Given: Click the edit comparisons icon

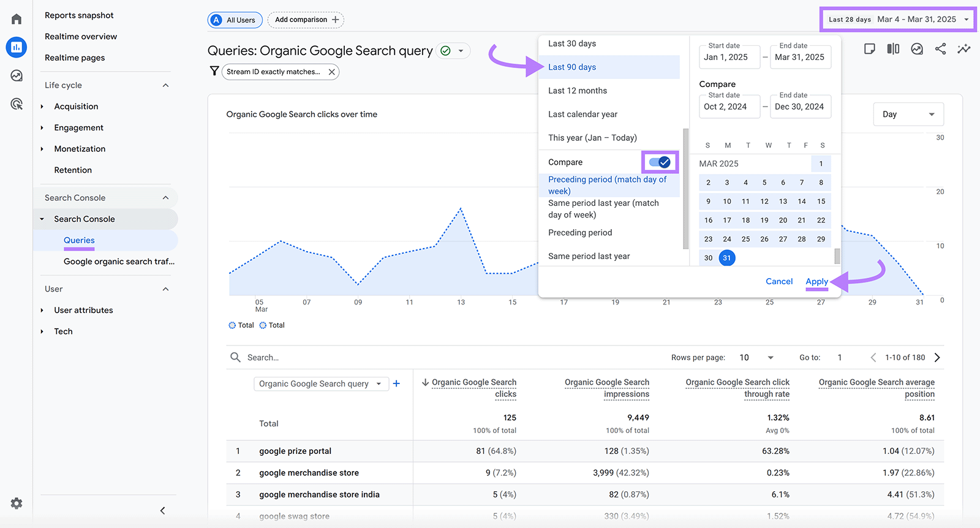Looking at the screenshot, I should (x=893, y=49).
